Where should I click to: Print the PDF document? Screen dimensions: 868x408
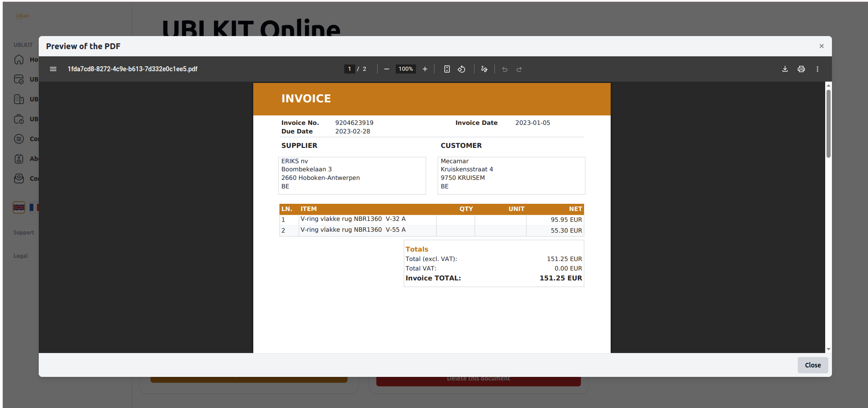click(801, 69)
